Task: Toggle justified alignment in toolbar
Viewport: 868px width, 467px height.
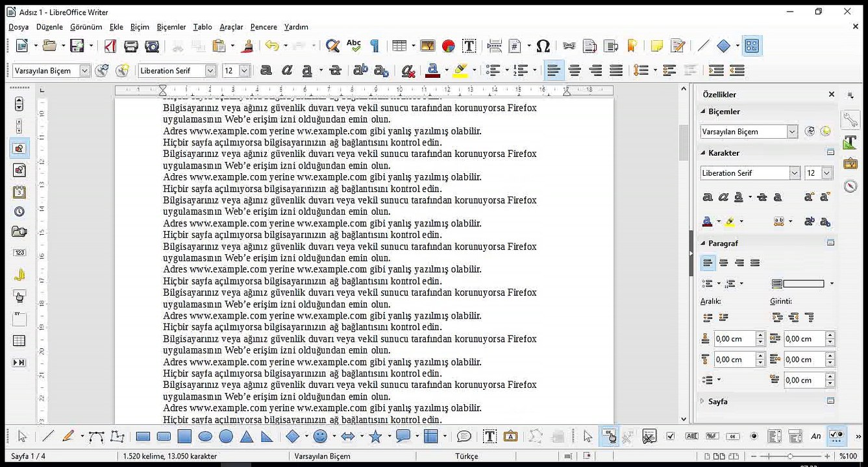Action: pos(616,70)
